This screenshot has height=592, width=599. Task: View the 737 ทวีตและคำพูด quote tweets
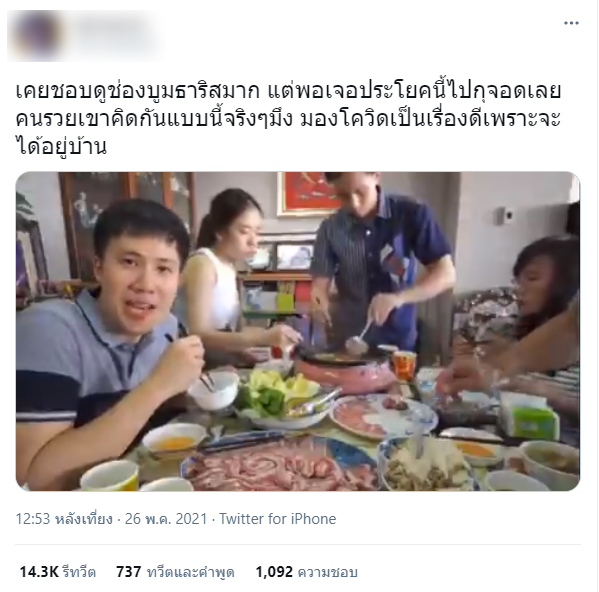pyautogui.click(x=175, y=572)
